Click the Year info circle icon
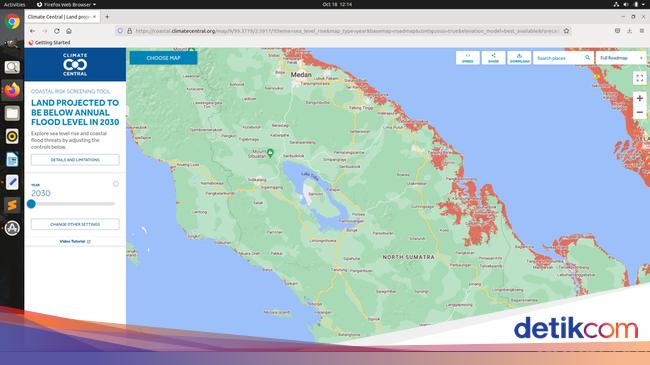650x365 pixels. 116,184
